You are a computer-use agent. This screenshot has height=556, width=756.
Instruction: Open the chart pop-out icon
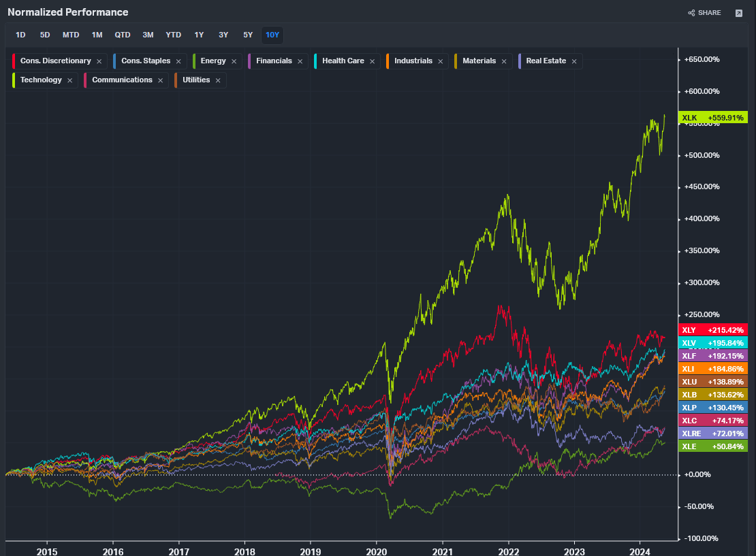coord(738,12)
